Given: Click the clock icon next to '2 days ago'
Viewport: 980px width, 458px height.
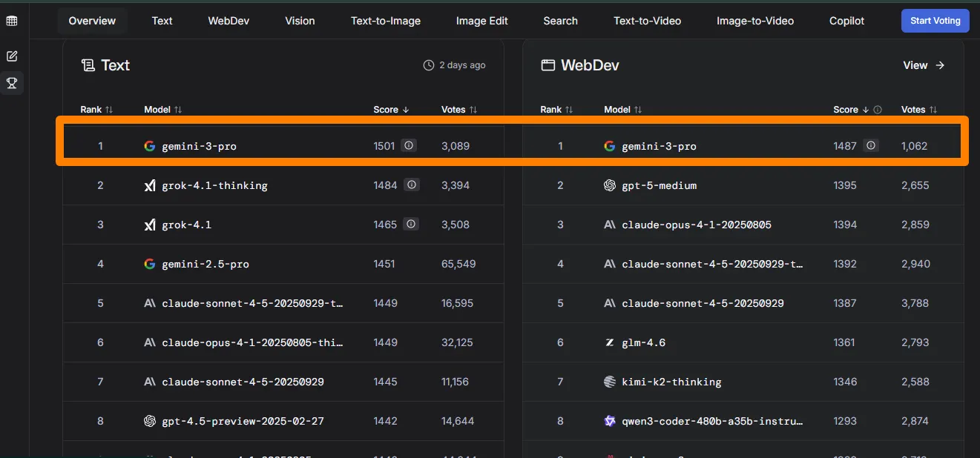Looking at the screenshot, I should pyautogui.click(x=429, y=65).
